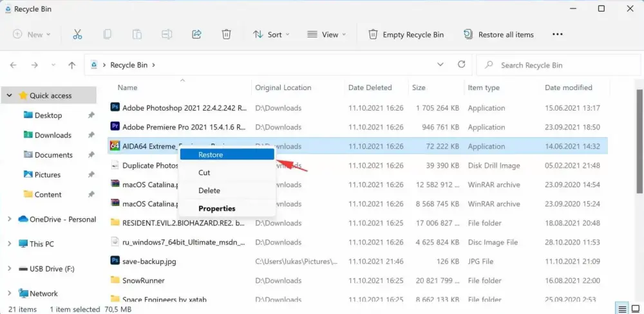Expand Network in the sidebar
The width and height of the screenshot is (644, 314).
(x=10, y=293)
